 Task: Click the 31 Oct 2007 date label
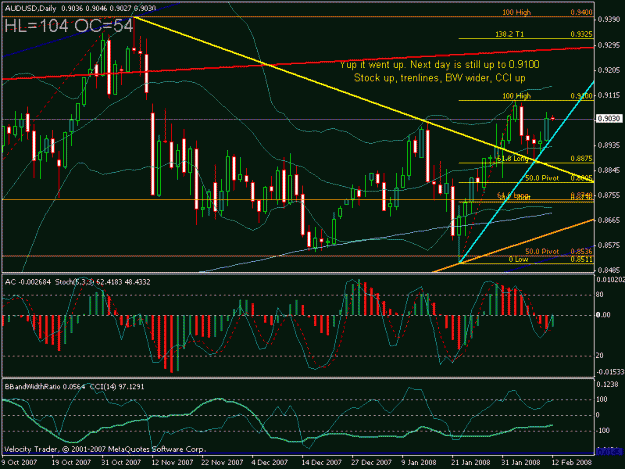121,462
